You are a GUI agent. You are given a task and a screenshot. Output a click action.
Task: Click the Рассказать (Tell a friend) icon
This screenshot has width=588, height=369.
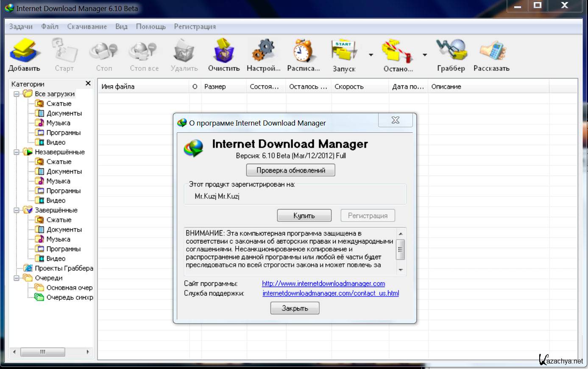tap(491, 51)
